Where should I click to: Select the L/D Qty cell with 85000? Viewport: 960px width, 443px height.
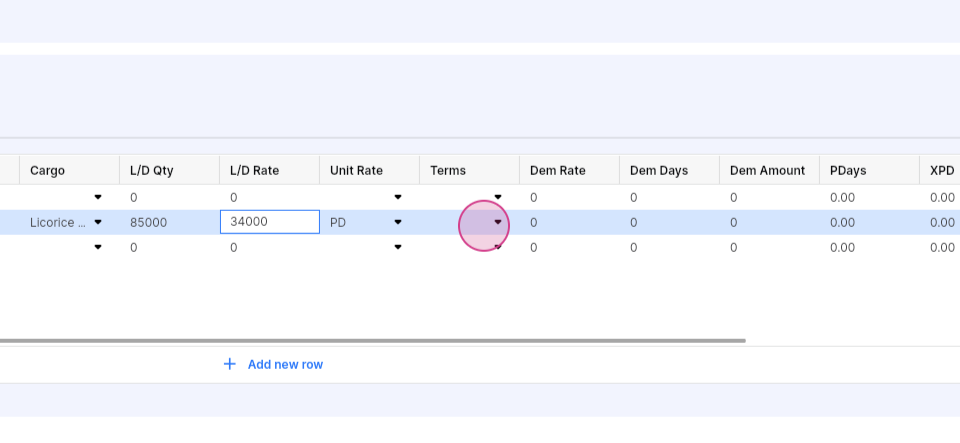(170, 222)
